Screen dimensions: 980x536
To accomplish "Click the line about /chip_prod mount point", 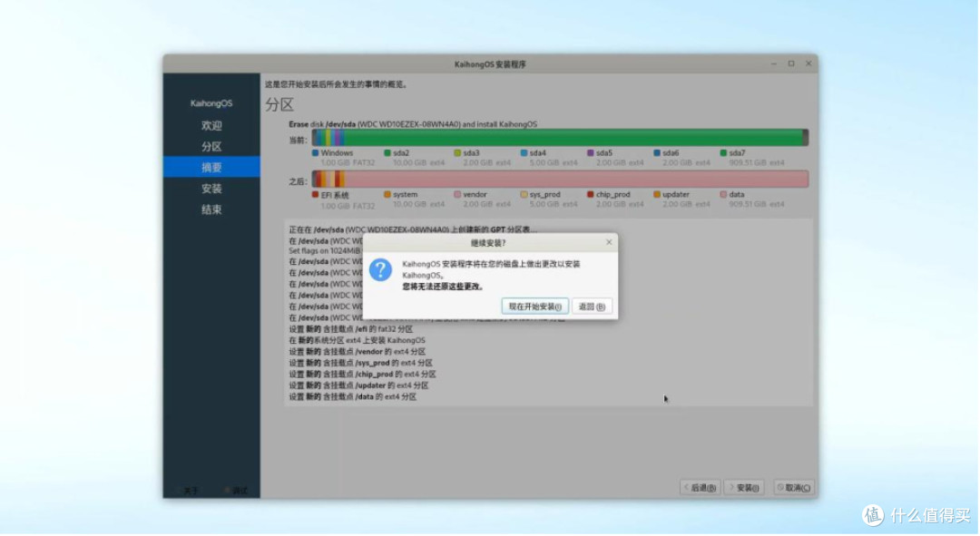I will click(x=362, y=375).
